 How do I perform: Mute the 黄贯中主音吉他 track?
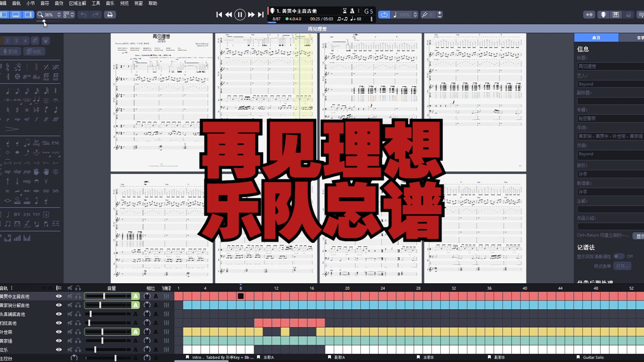click(x=70, y=296)
